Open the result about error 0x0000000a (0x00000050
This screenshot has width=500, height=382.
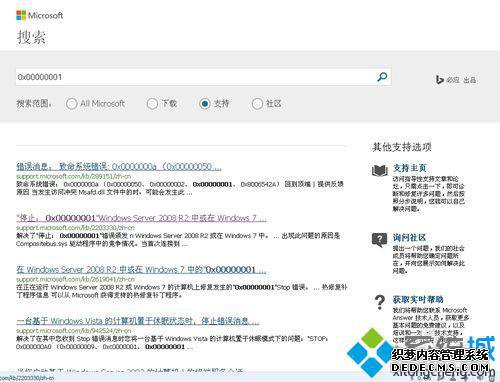pyautogui.click(x=119, y=166)
